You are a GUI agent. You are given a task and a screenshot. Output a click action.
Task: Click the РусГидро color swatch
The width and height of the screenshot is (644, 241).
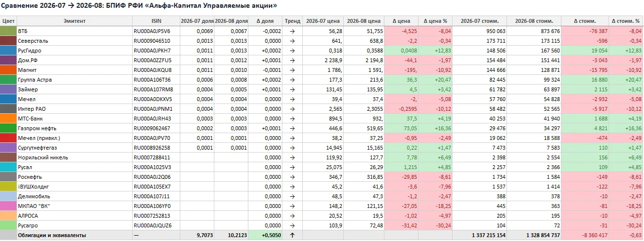pyautogui.click(x=8, y=51)
